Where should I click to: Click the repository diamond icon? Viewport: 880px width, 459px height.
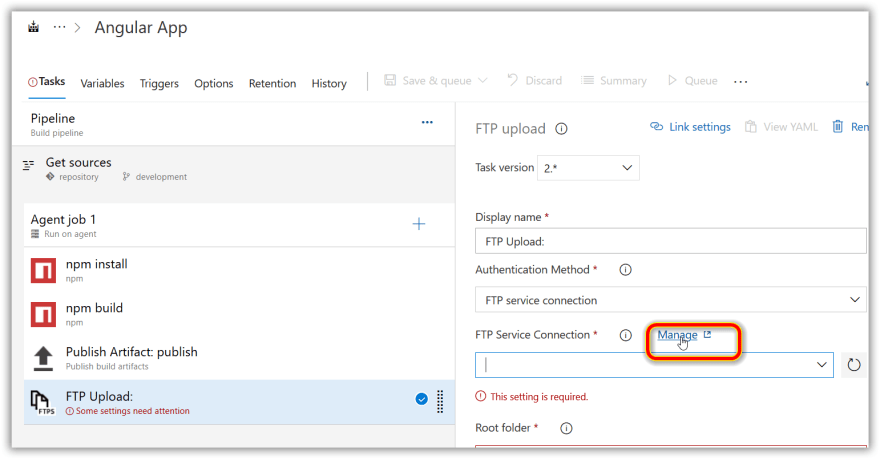[51, 177]
